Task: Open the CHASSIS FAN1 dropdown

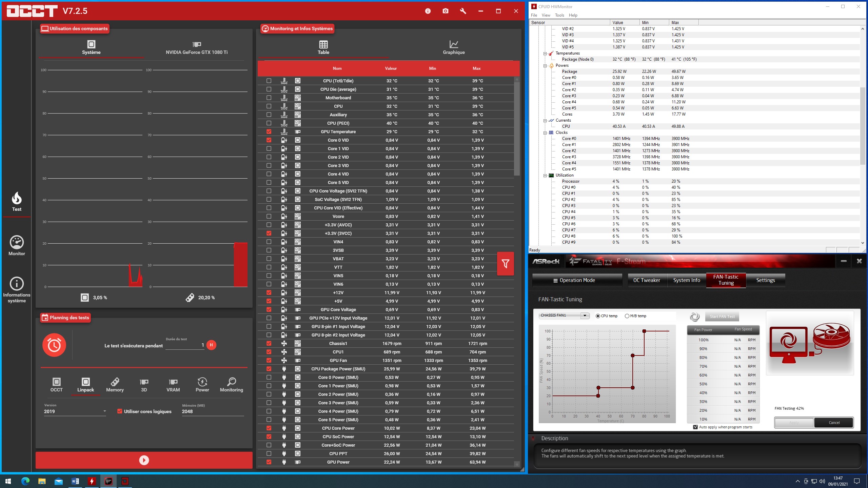Action: 585,316
